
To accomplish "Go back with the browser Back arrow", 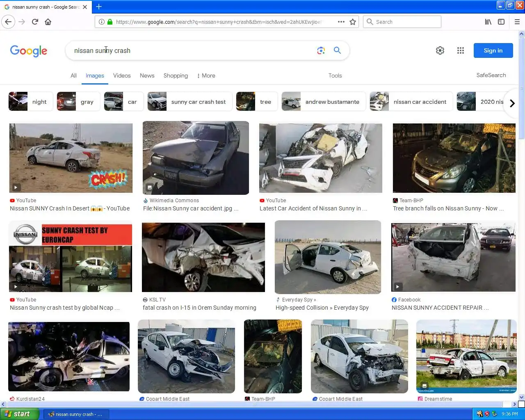I will [x=8, y=22].
